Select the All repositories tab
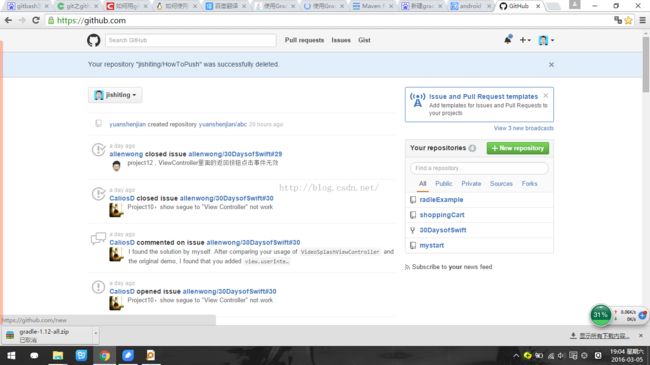The image size is (650, 365). pyautogui.click(x=422, y=184)
